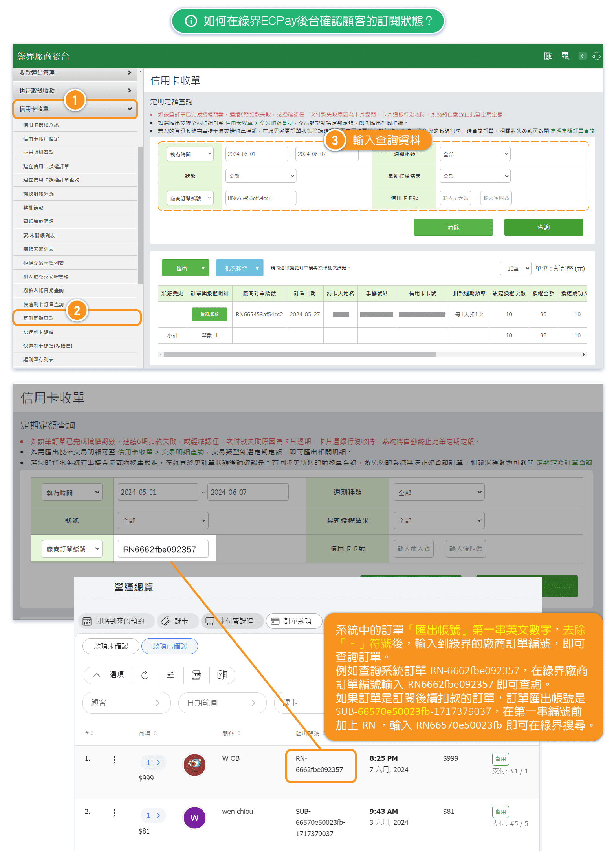This screenshot has width=616, height=861.
Task: Click the back arrow icon in header
Action: (x=582, y=56)
